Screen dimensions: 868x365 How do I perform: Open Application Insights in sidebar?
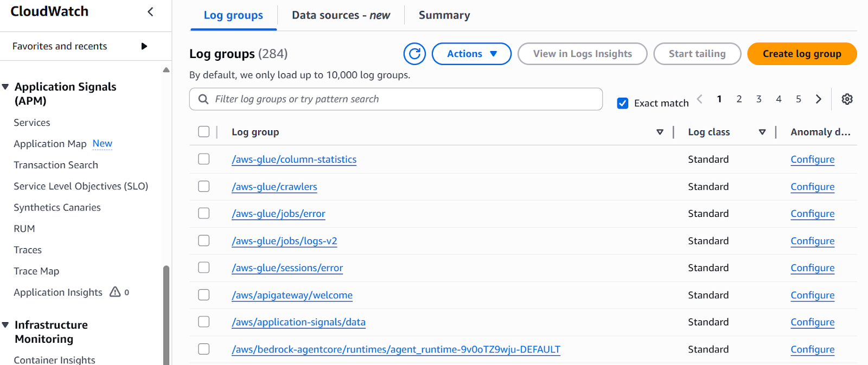click(58, 292)
